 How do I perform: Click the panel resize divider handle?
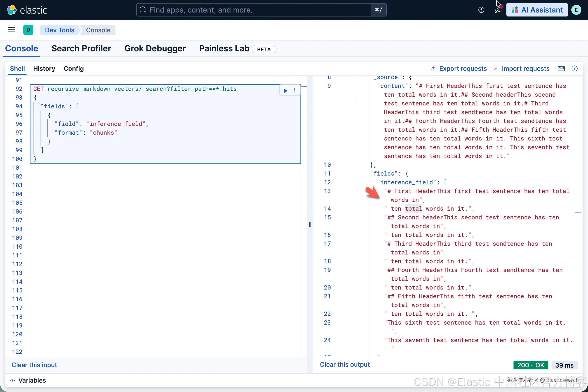point(310,224)
